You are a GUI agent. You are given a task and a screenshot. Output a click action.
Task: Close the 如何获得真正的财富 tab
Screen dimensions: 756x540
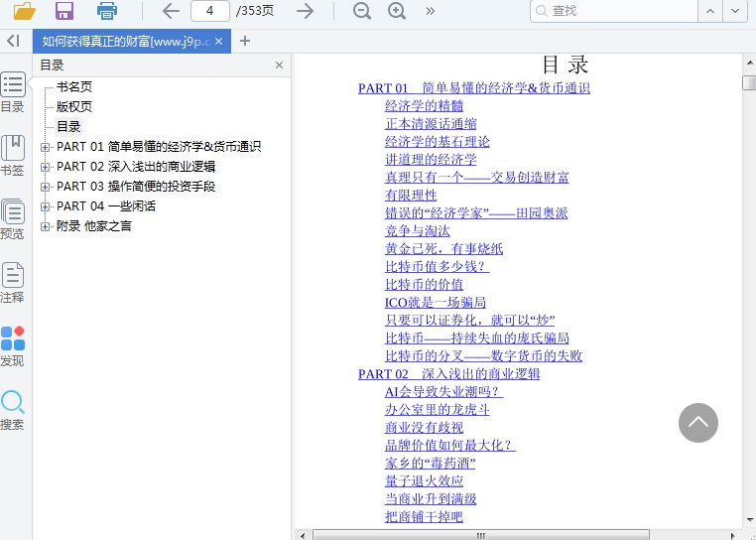point(219,41)
